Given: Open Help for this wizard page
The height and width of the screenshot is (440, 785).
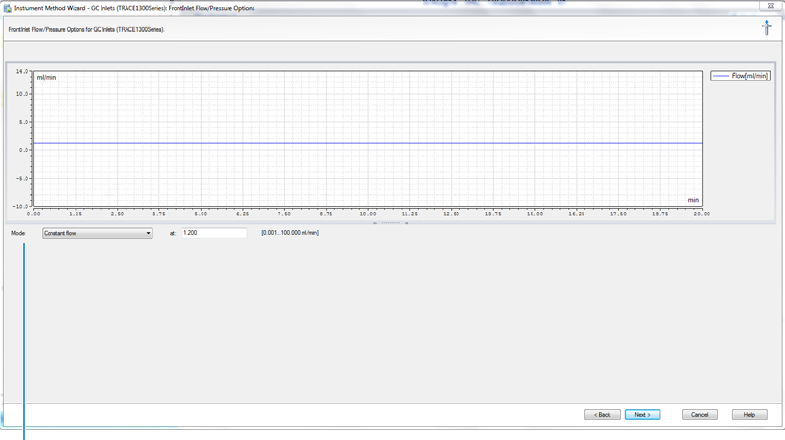Looking at the screenshot, I should 749,414.
